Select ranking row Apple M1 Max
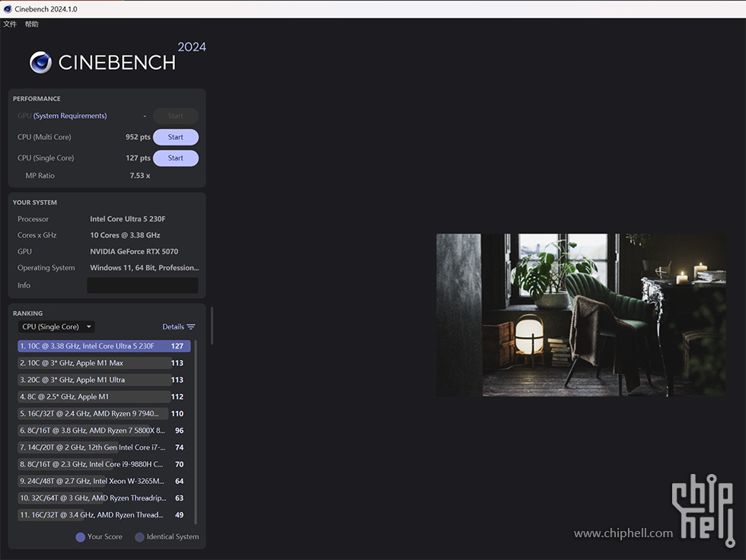The image size is (746, 560). point(104,363)
